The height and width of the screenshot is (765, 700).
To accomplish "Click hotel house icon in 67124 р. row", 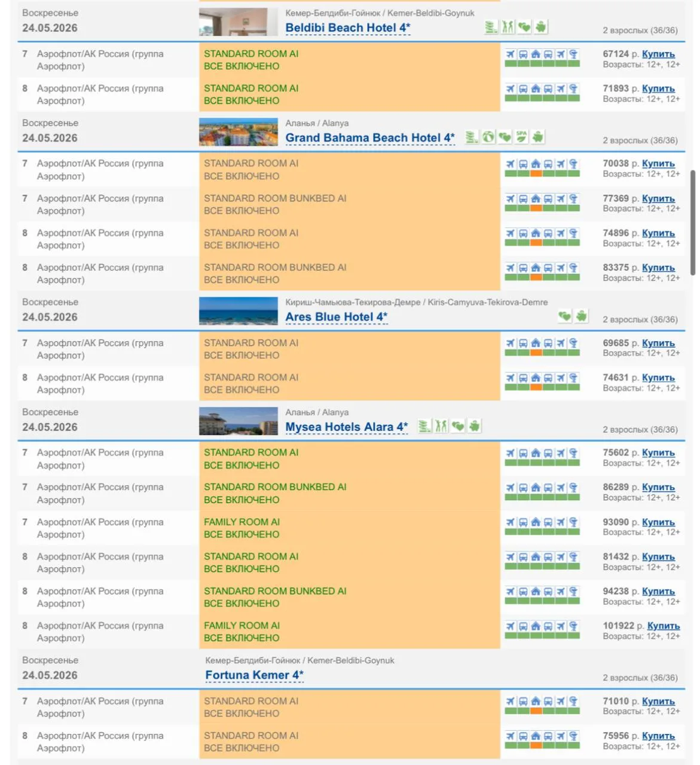I will pyautogui.click(x=536, y=54).
